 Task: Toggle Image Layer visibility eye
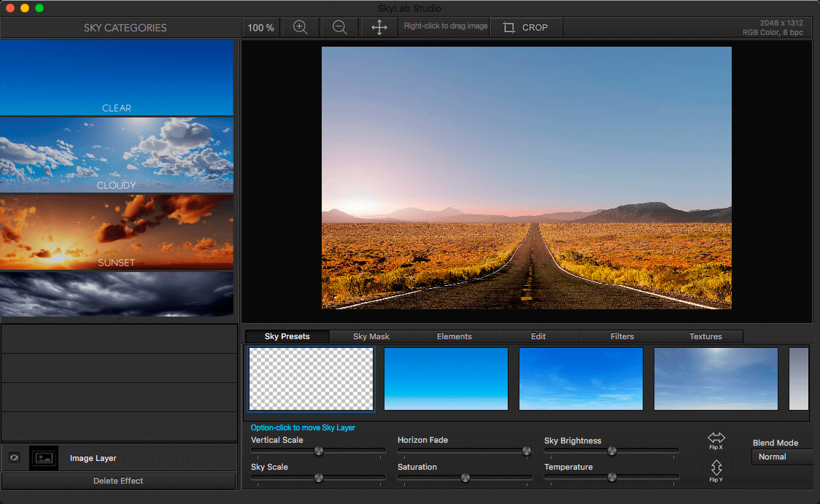[x=14, y=458]
